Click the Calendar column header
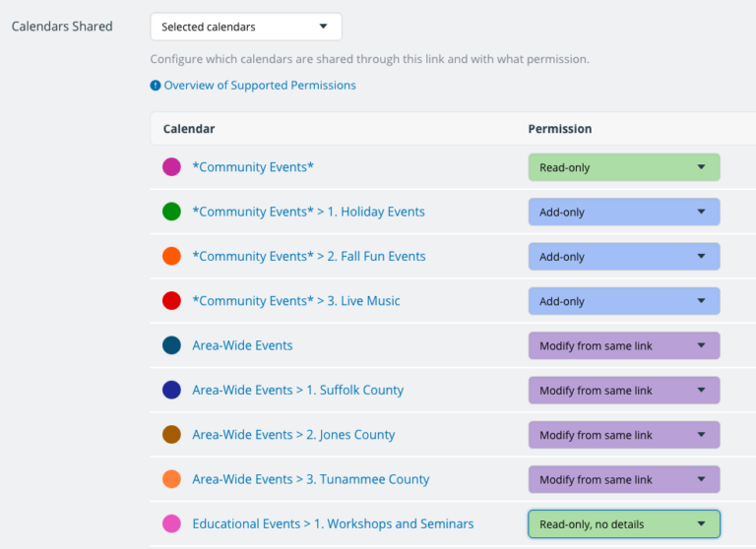The width and height of the screenshot is (756, 549). (189, 129)
